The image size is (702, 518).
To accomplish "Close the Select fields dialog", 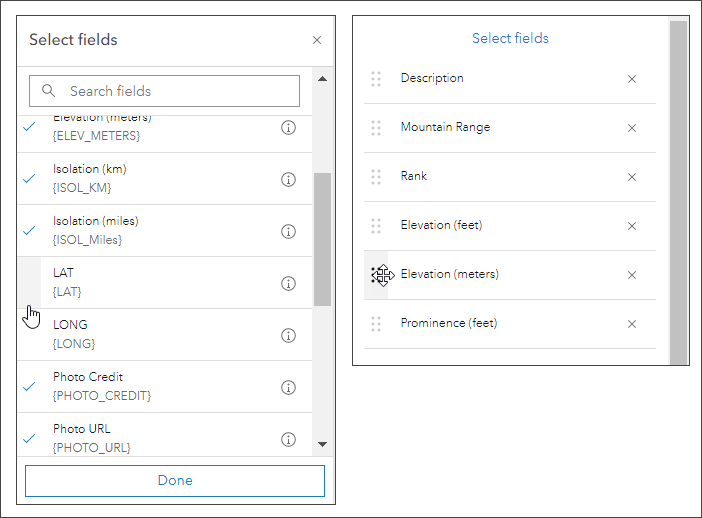I will [x=317, y=41].
